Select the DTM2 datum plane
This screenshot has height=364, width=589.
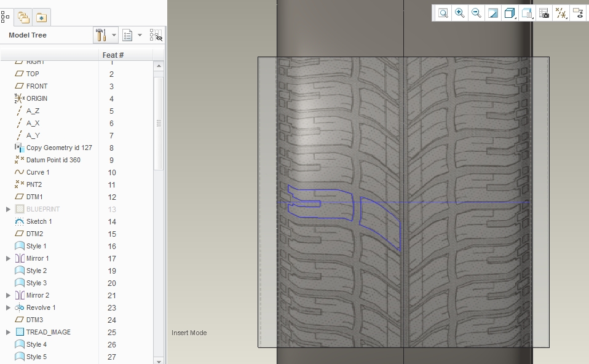click(34, 234)
